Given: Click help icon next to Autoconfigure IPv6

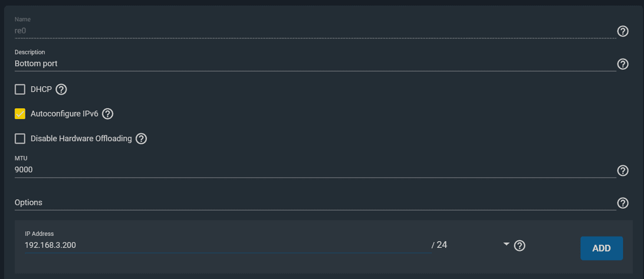Looking at the screenshot, I should pyautogui.click(x=107, y=114).
